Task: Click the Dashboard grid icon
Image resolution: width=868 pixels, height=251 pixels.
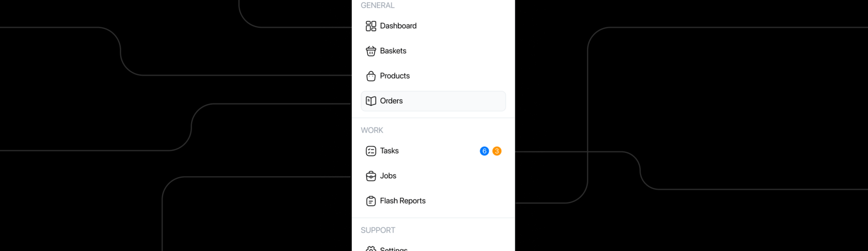Action: click(371, 26)
